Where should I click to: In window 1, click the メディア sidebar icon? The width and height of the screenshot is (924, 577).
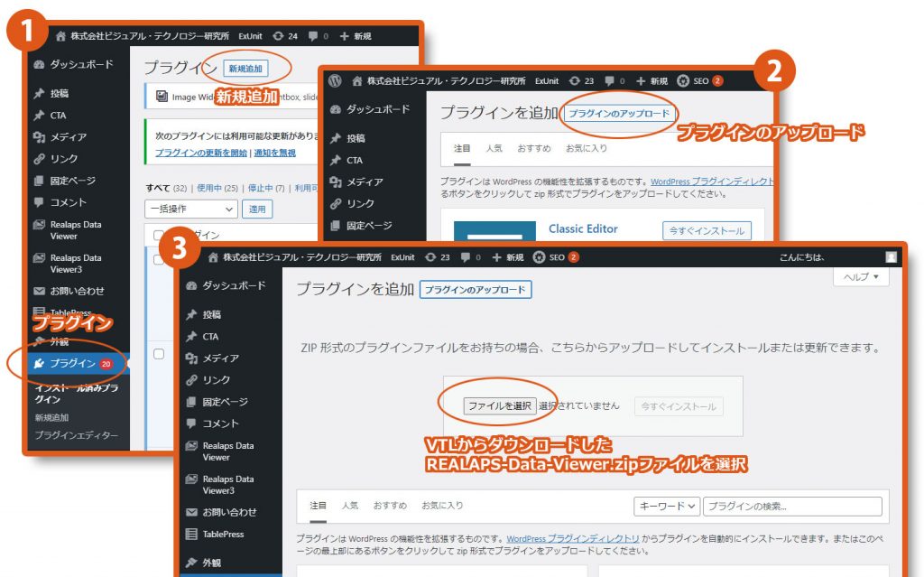[x=40, y=137]
